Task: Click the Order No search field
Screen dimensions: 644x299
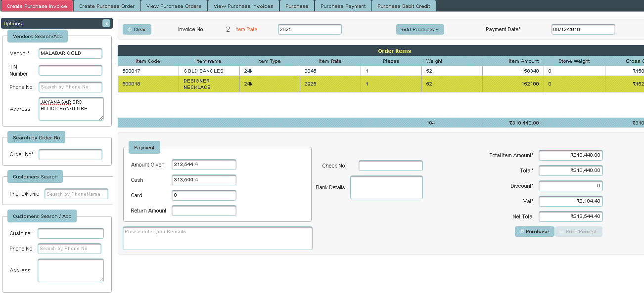Action: coord(70,155)
